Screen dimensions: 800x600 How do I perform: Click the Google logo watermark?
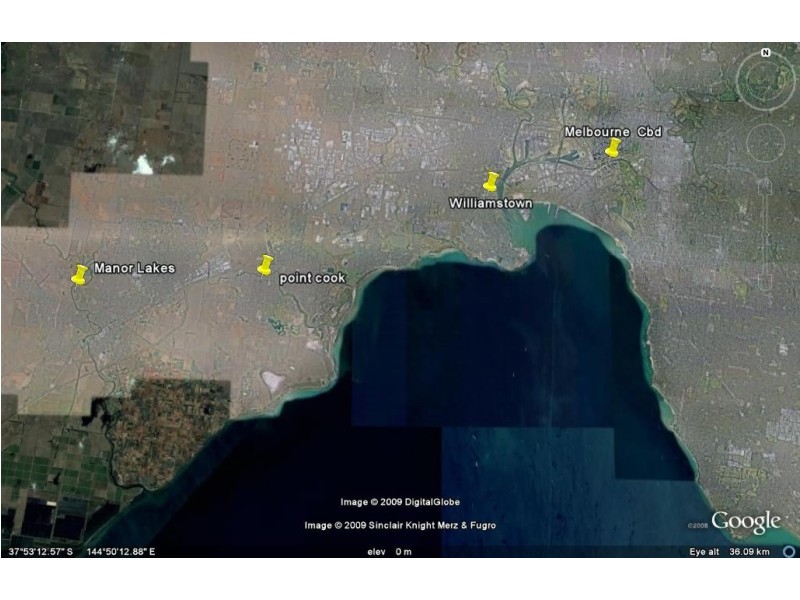[746, 522]
